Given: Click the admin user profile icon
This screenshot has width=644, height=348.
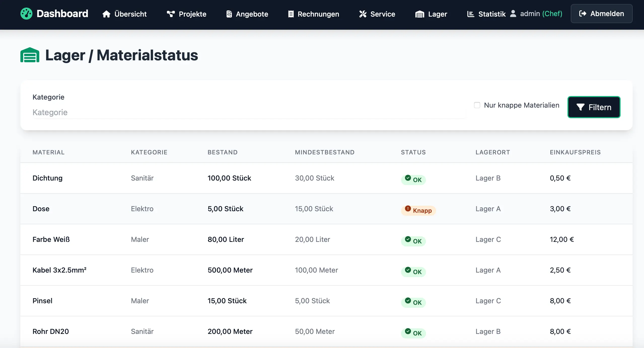Looking at the screenshot, I should pyautogui.click(x=513, y=13).
